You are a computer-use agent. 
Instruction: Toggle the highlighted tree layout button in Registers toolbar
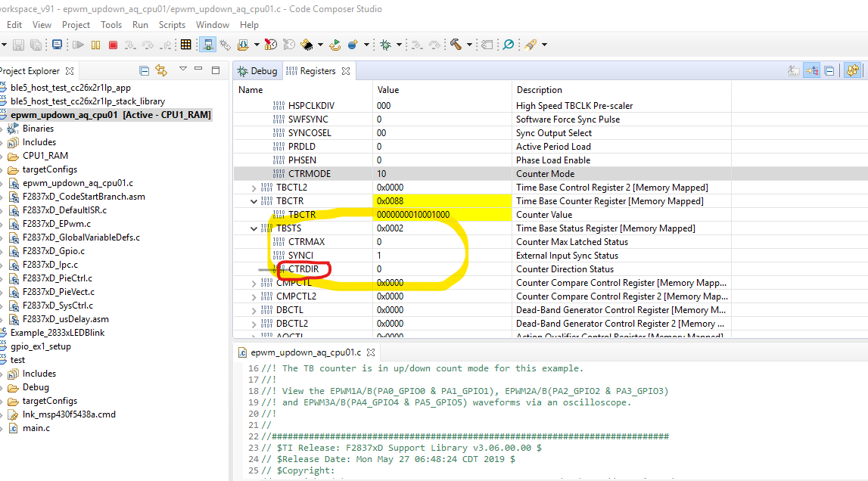click(812, 71)
